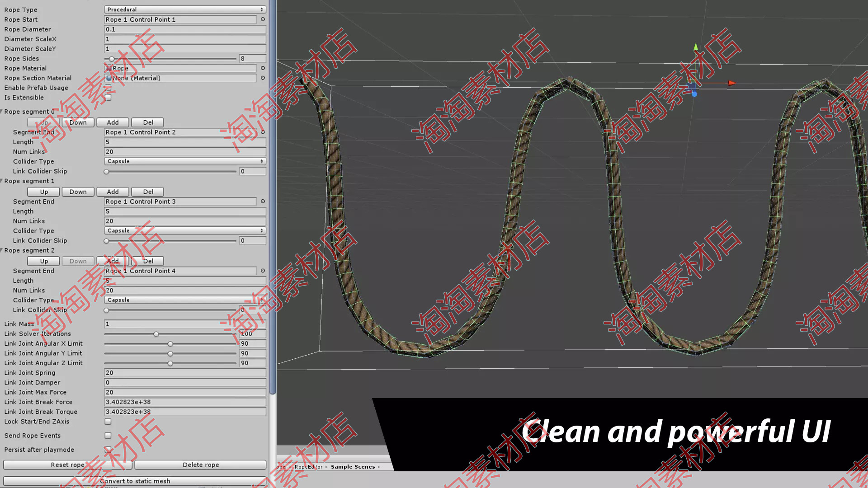The width and height of the screenshot is (868, 488).
Task: Toggle the Send Rope Events checkbox
Action: 107,436
